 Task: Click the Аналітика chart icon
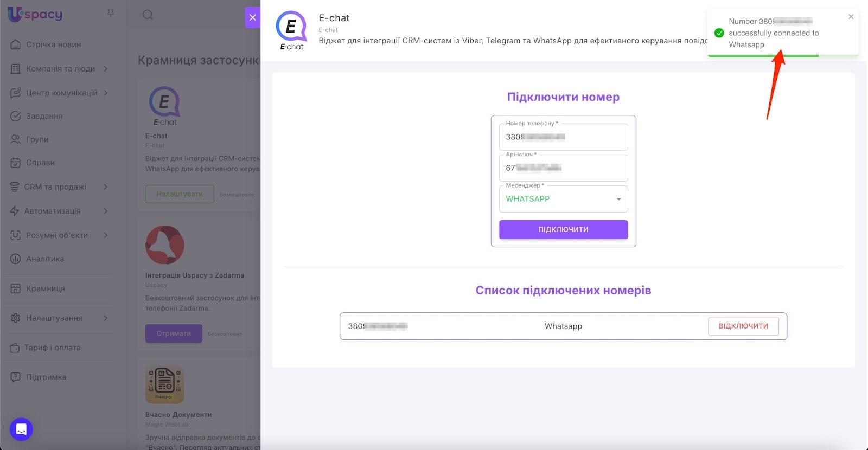[x=15, y=259]
